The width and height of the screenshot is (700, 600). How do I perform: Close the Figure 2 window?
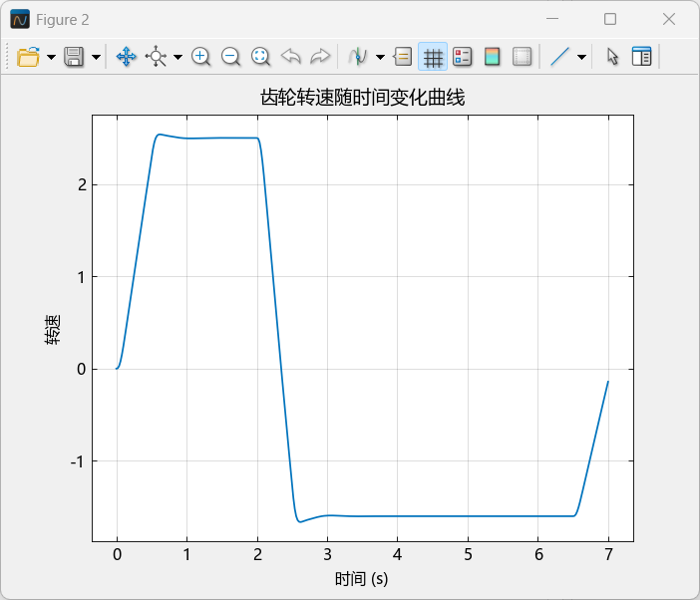(669, 19)
